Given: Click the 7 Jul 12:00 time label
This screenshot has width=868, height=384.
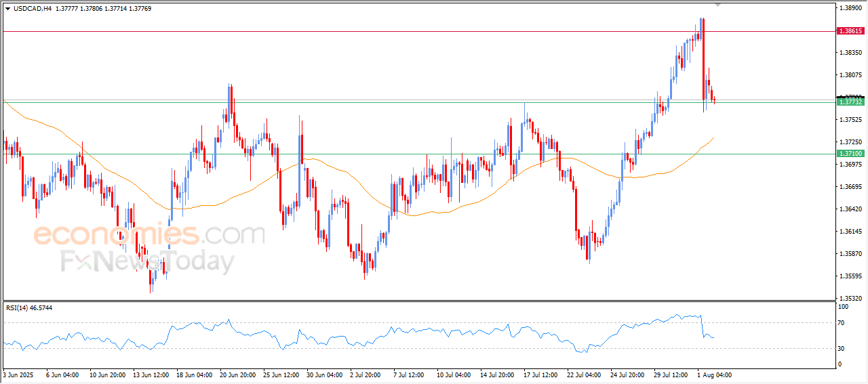Looking at the screenshot, I should (410, 375).
